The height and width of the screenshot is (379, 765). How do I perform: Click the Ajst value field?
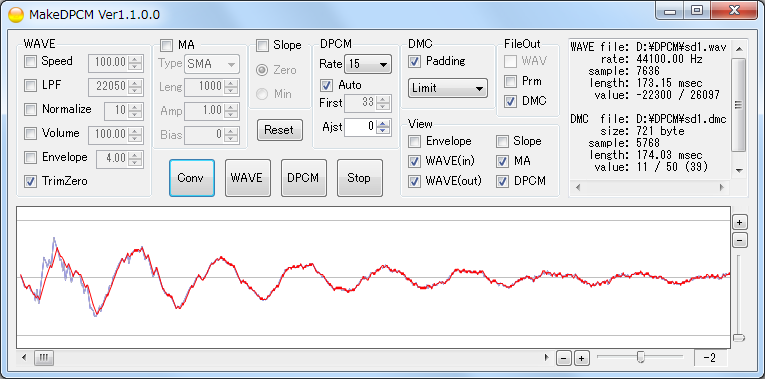tap(361, 127)
